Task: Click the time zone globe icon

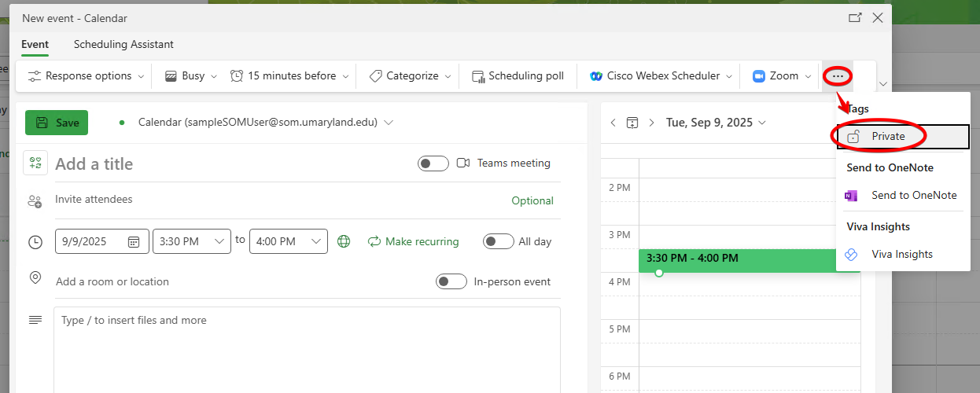Action: pyautogui.click(x=344, y=242)
